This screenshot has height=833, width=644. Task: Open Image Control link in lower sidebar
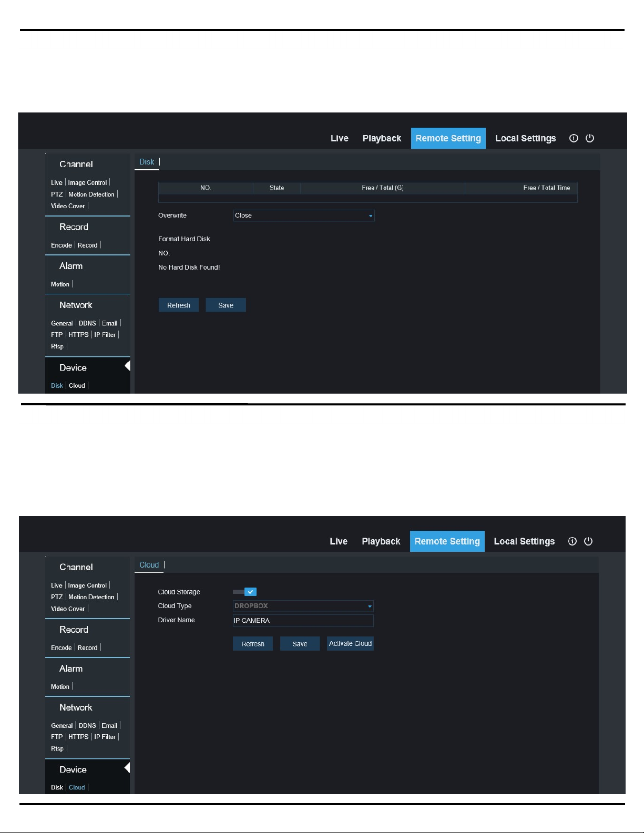87,585
